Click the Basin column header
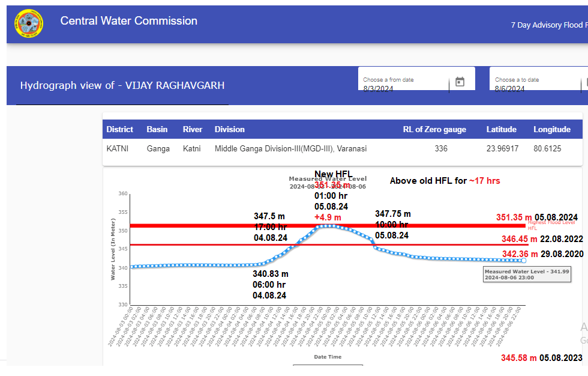 coord(157,129)
